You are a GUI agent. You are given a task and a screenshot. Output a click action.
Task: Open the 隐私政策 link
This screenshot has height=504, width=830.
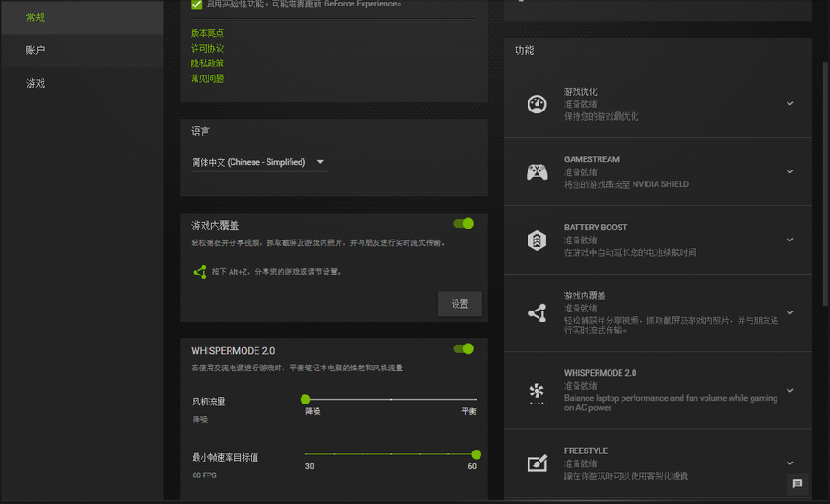click(207, 63)
